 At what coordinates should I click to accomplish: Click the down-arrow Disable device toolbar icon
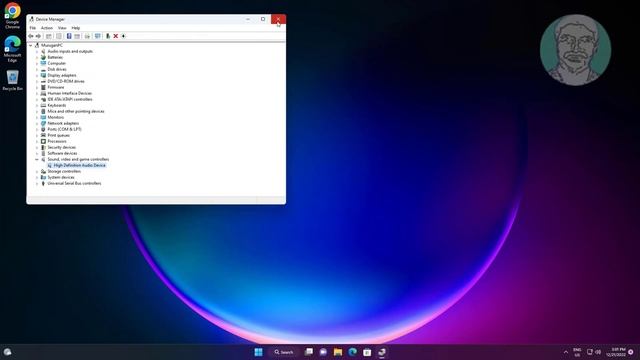(123, 36)
